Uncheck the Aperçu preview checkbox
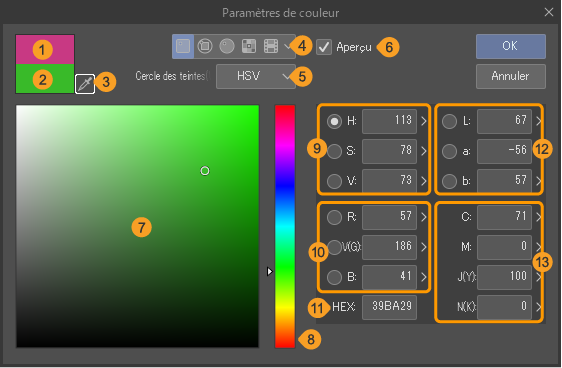This screenshot has height=368, width=562. (324, 47)
